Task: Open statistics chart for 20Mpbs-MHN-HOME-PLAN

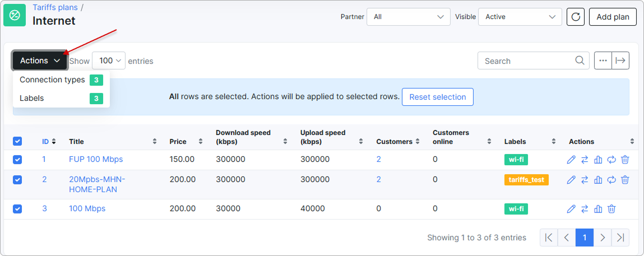Action: coord(598,180)
